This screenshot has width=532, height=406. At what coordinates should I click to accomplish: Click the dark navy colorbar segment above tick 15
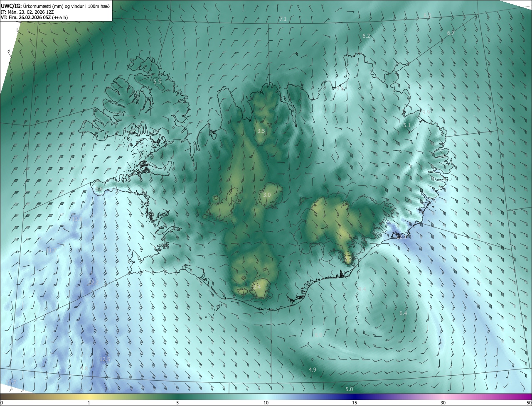[x=355, y=396]
